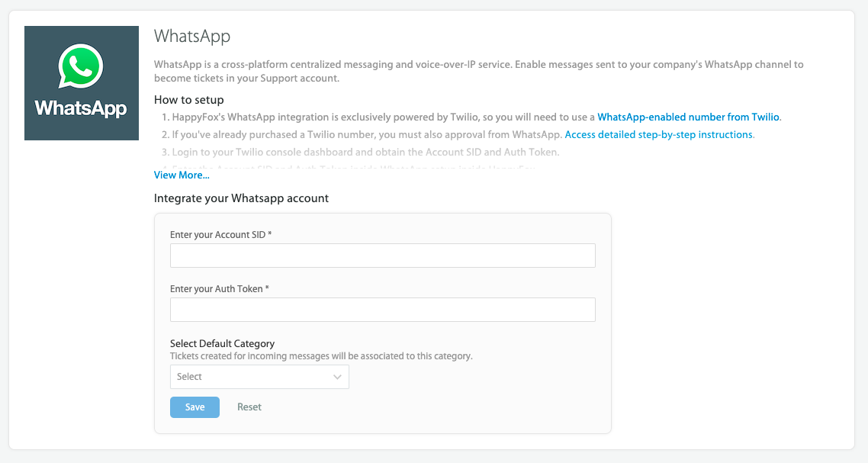Open Access detailed step-by-step instructions link
The image size is (868, 463).
coord(659,135)
